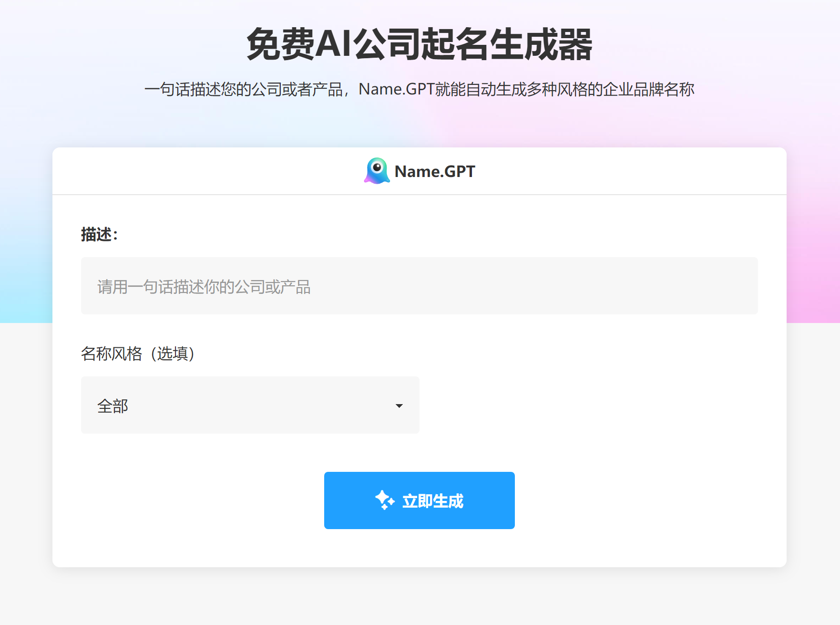Click the 名称风格（选填）label
Image resolution: width=840 pixels, height=625 pixels.
pyautogui.click(x=138, y=354)
